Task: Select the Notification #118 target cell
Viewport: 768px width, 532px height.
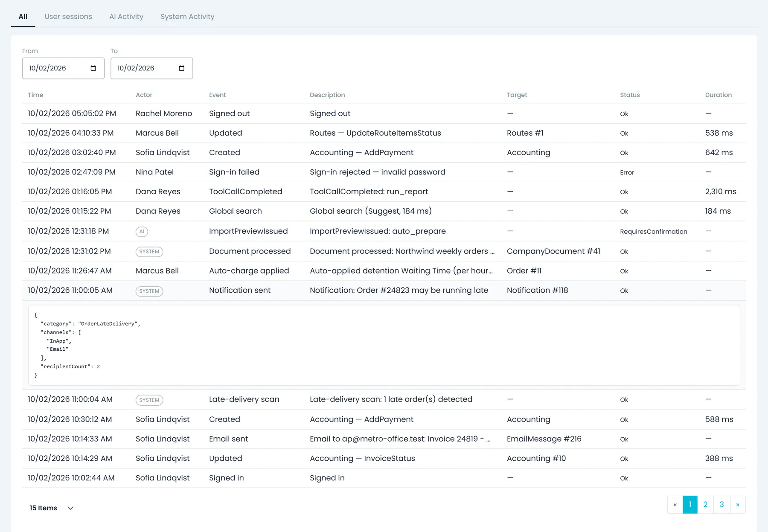Action: tap(537, 291)
